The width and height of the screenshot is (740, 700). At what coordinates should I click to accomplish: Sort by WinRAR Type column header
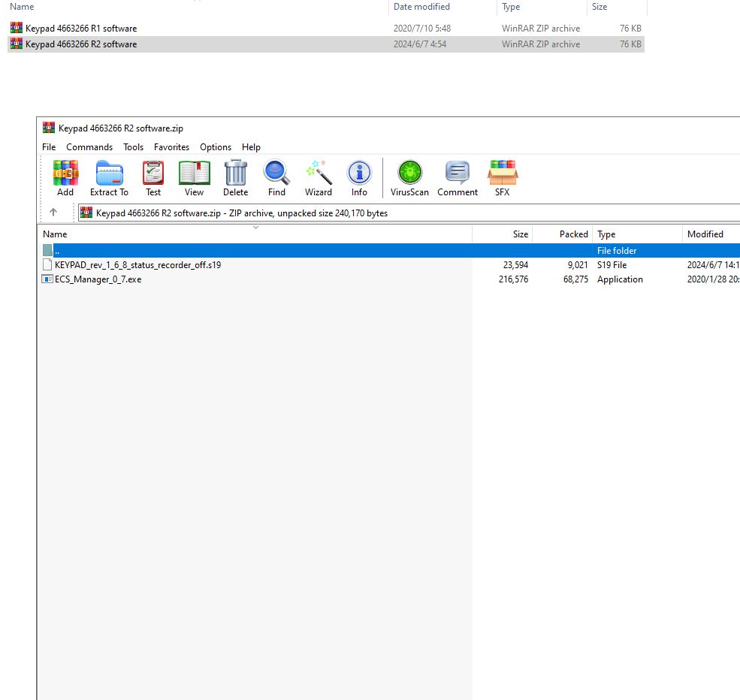coord(638,234)
